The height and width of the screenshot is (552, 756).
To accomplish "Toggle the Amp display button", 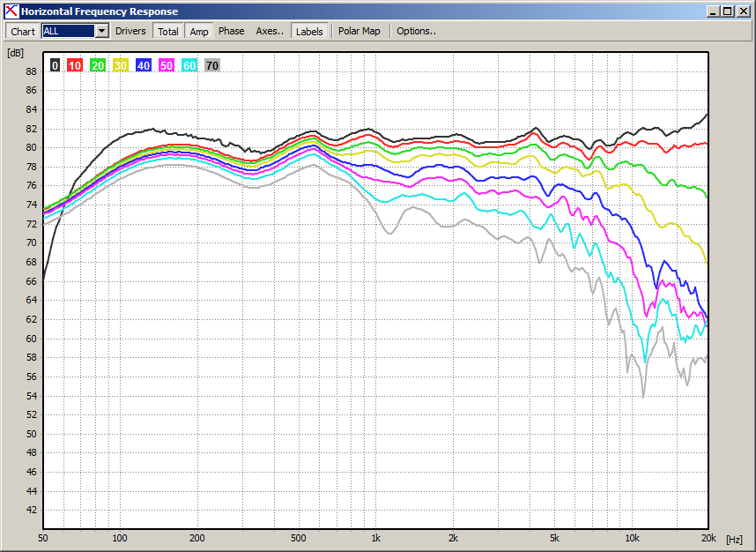I will (x=198, y=32).
